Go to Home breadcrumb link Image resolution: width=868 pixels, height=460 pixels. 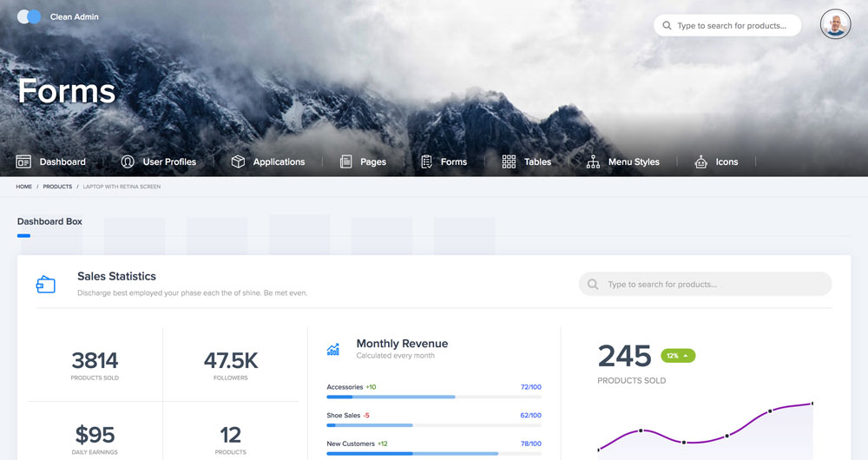pos(23,187)
